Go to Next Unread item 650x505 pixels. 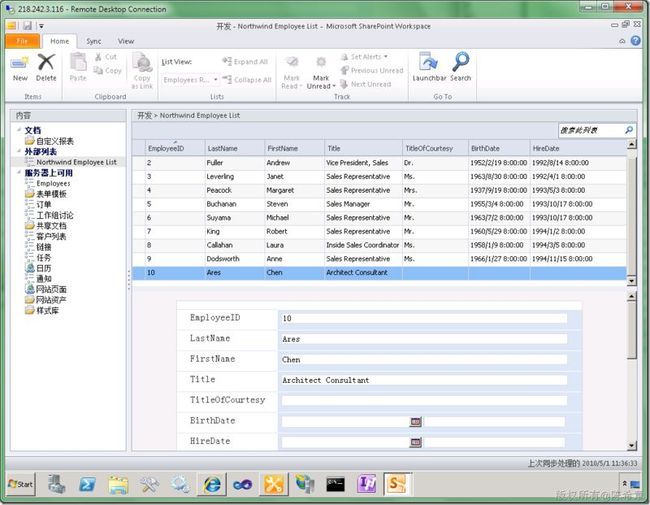tap(366, 84)
